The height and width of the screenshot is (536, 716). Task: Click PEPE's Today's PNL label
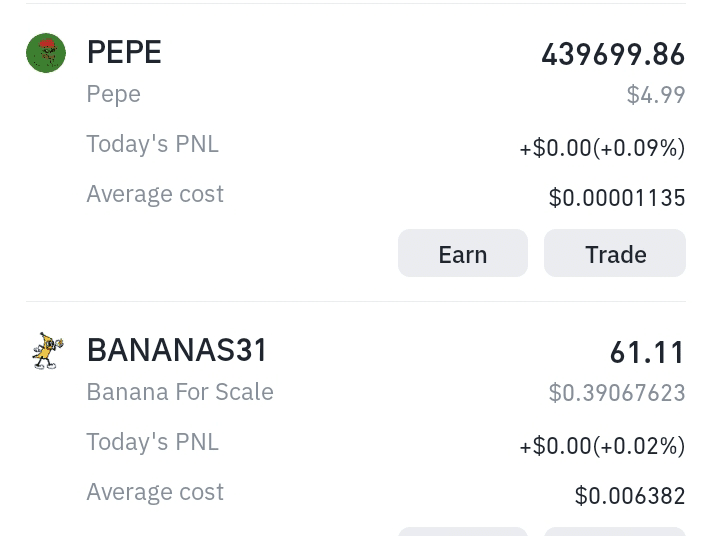coord(153,144)
